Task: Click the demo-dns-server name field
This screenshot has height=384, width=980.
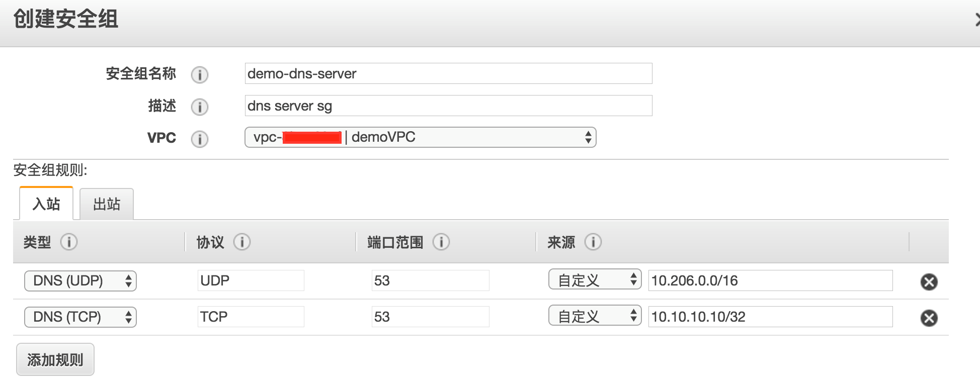Action: (448, 74)
